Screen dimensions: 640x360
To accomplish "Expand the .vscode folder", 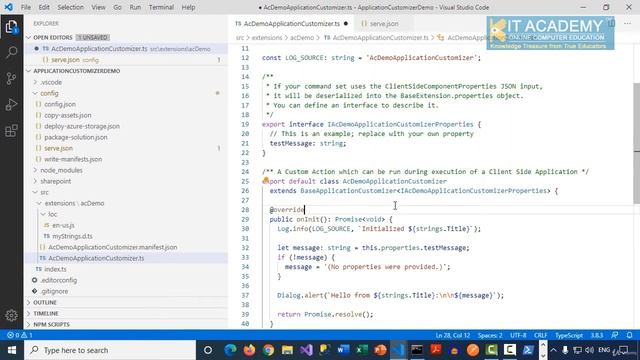I will (36, 82).
